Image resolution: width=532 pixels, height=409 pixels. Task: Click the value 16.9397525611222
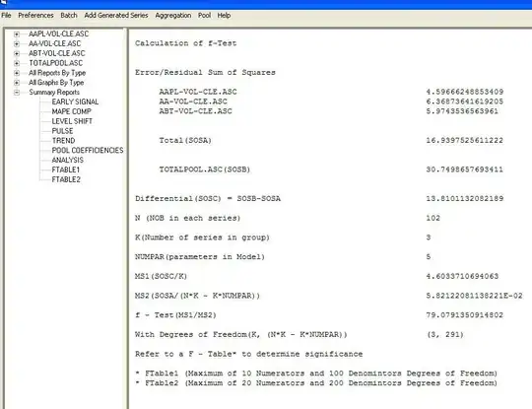[x=465, y=140]
